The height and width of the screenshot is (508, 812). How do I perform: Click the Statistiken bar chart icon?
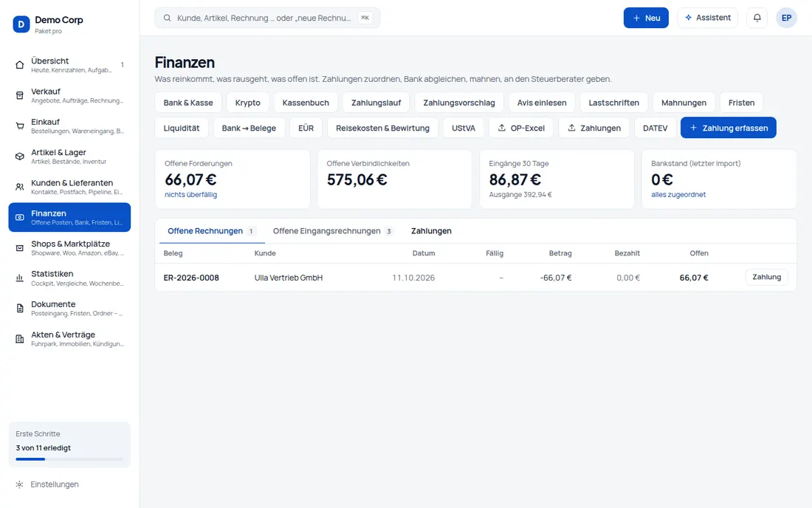pos(20,278)
